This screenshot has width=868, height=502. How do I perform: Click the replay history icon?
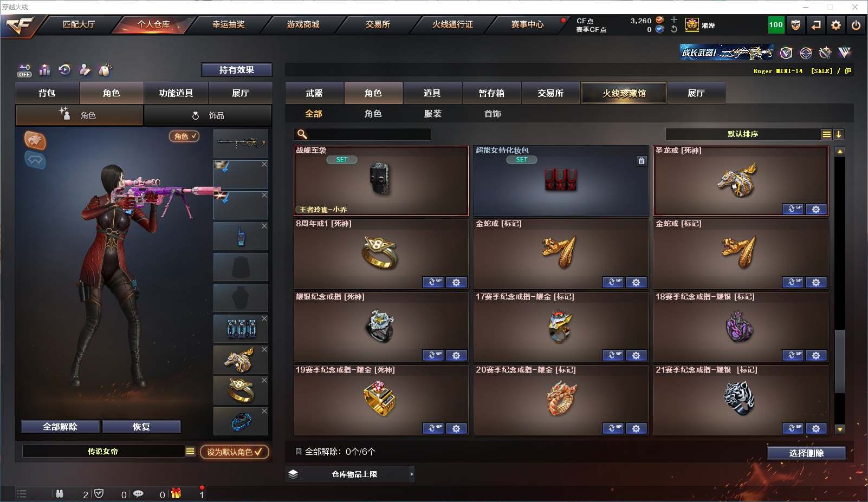coord(64,69)
